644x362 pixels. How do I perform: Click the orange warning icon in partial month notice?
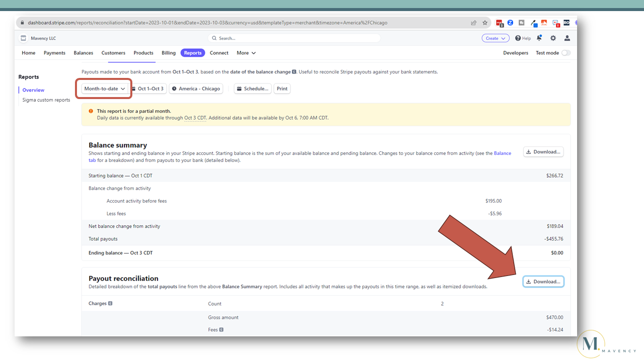click(91, 111)
